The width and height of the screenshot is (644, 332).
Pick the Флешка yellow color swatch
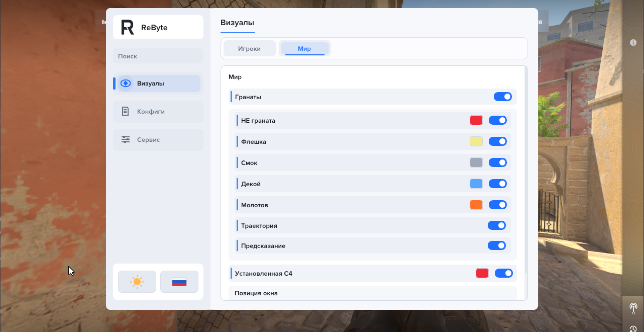tap(476, 141)
